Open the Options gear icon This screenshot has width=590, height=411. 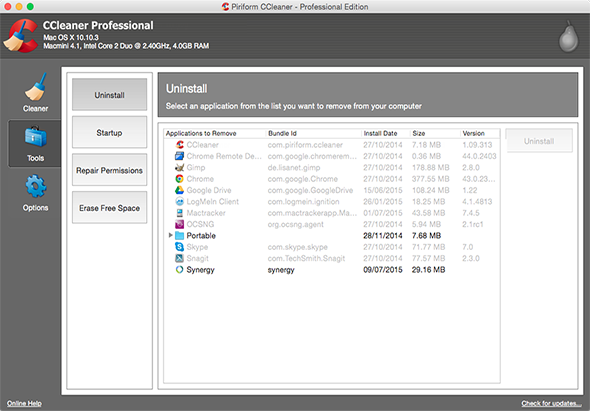point(35,186)
